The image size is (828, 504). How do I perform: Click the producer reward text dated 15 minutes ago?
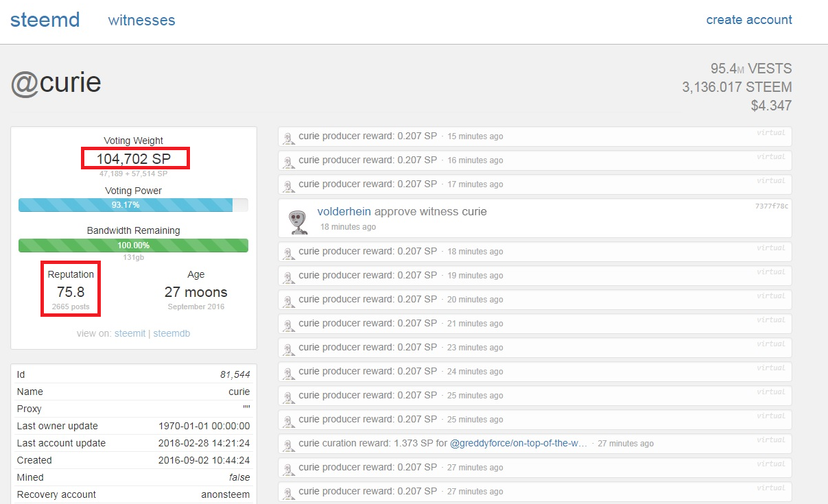click(368, 136)
